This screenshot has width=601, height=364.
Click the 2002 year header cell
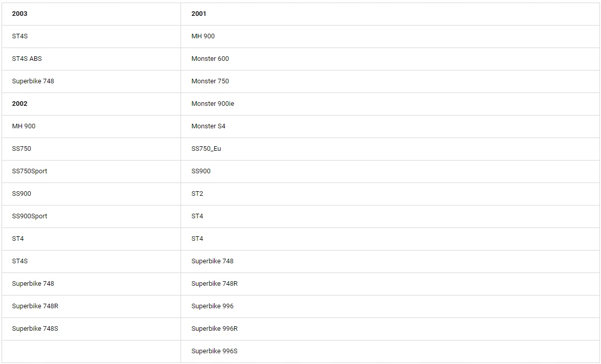click(x=20, y=104)
